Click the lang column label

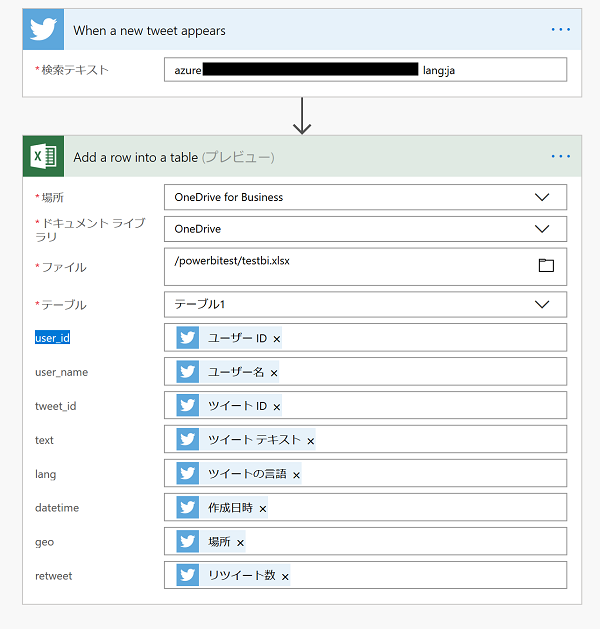45,474
